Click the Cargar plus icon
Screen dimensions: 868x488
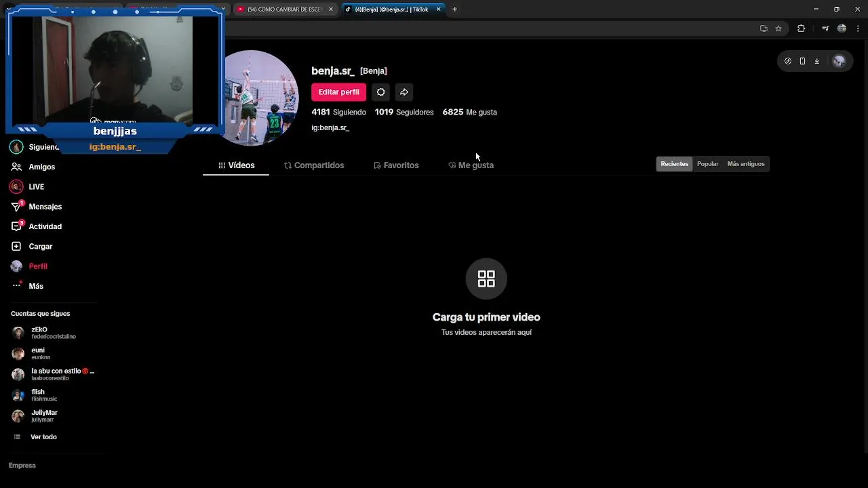click(16, 246)
